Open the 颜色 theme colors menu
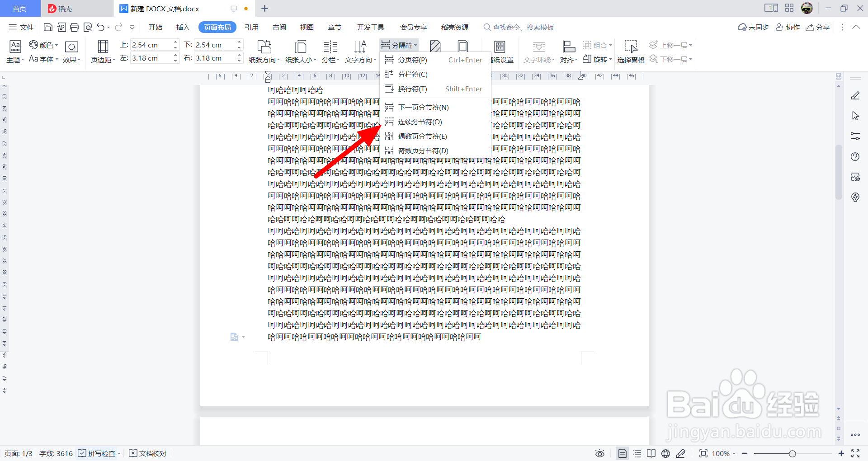 coord(44,45)
